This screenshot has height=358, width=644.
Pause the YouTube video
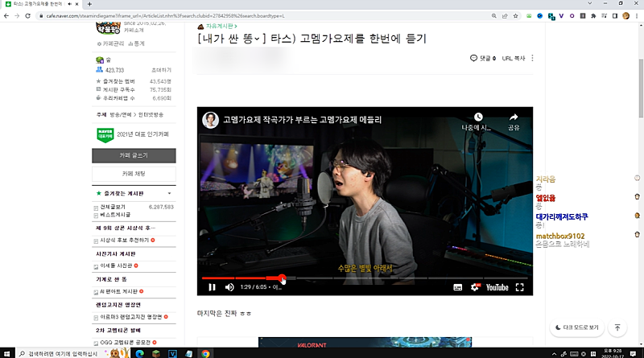[x=212, y=287]
